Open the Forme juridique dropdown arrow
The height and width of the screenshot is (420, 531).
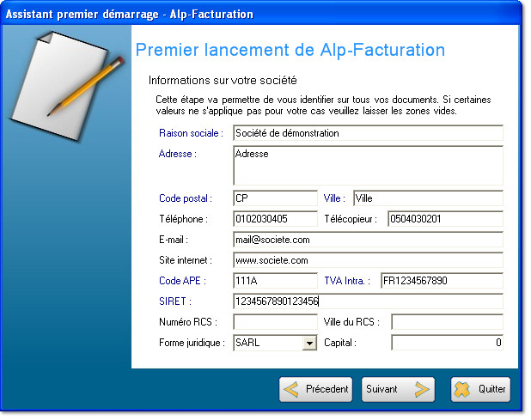pos(309,344)
